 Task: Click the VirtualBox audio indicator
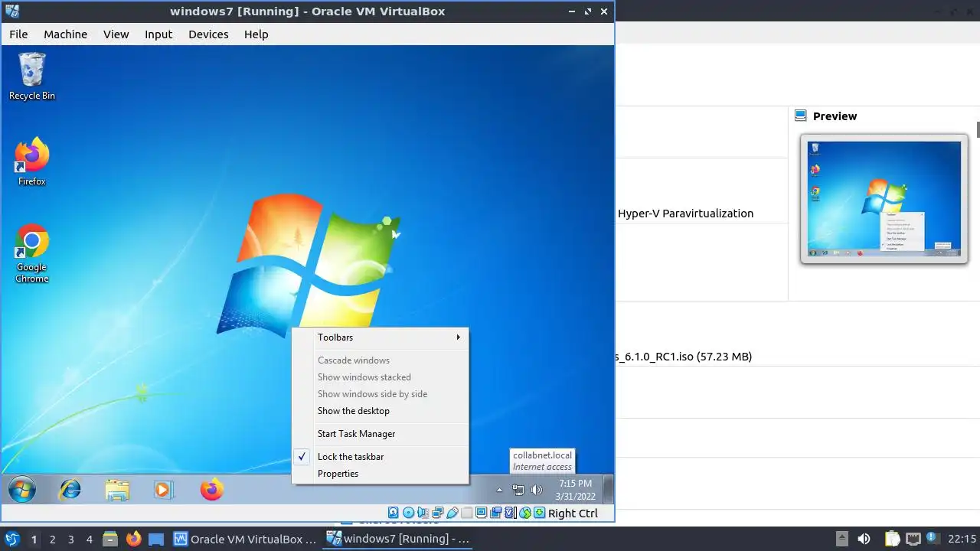pyautogui.click(x=423, y=513)
